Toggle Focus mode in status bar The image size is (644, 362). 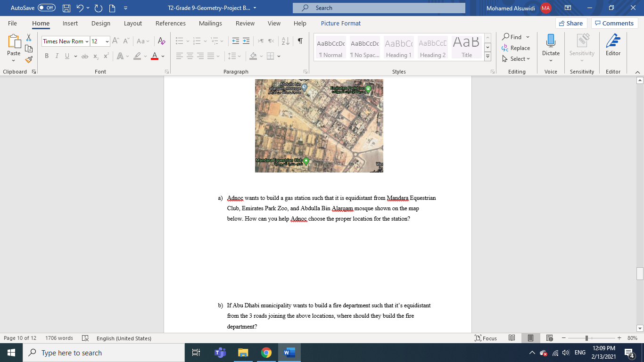click(486, 338)
